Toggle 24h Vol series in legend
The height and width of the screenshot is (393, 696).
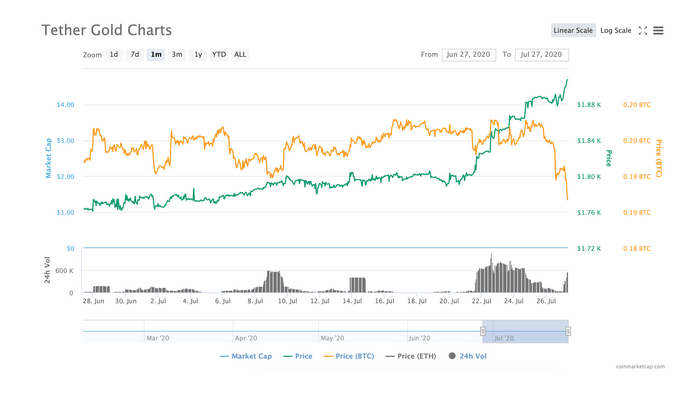click(x=468, y=356)
